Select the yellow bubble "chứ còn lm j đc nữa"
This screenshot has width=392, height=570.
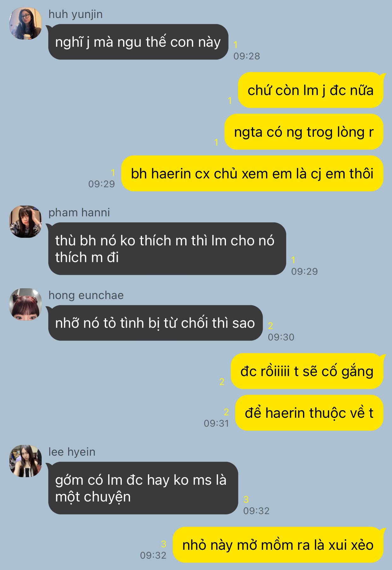point(311,90)
